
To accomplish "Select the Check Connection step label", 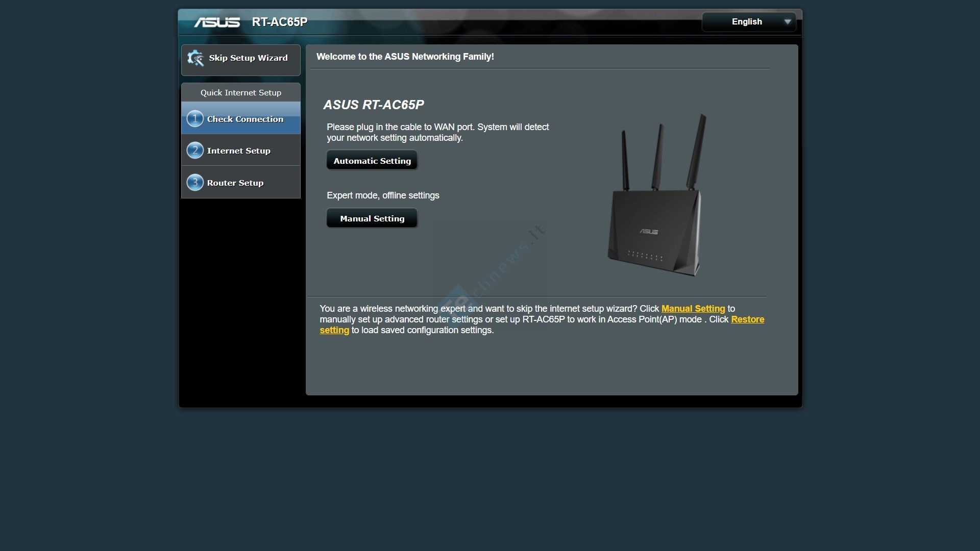I will [245, 119].
